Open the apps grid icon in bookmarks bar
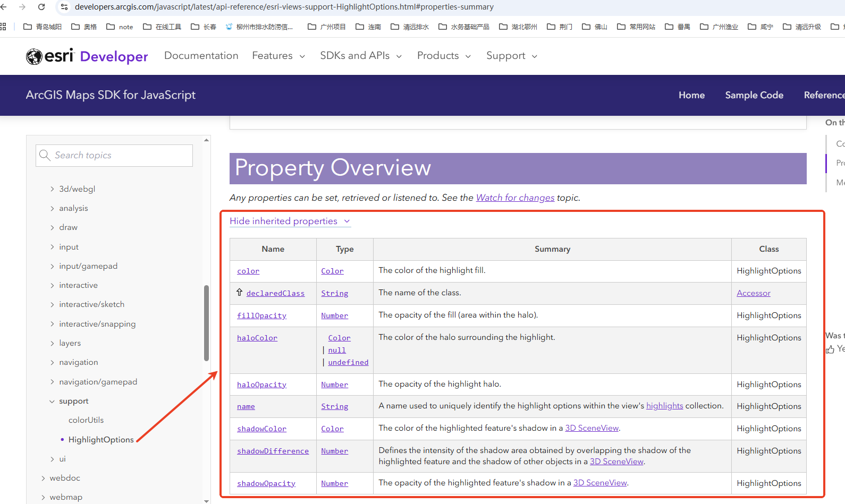845x504 pixels. point(3,27)
